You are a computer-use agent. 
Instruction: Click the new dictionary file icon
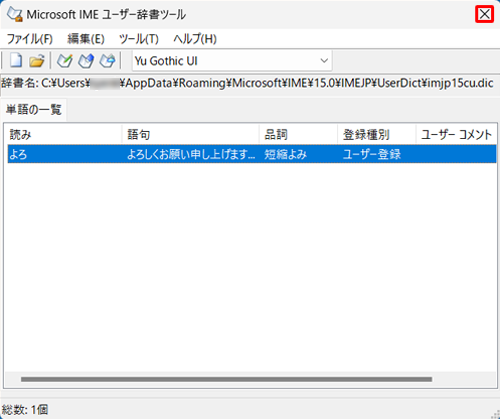coord(16,61)
